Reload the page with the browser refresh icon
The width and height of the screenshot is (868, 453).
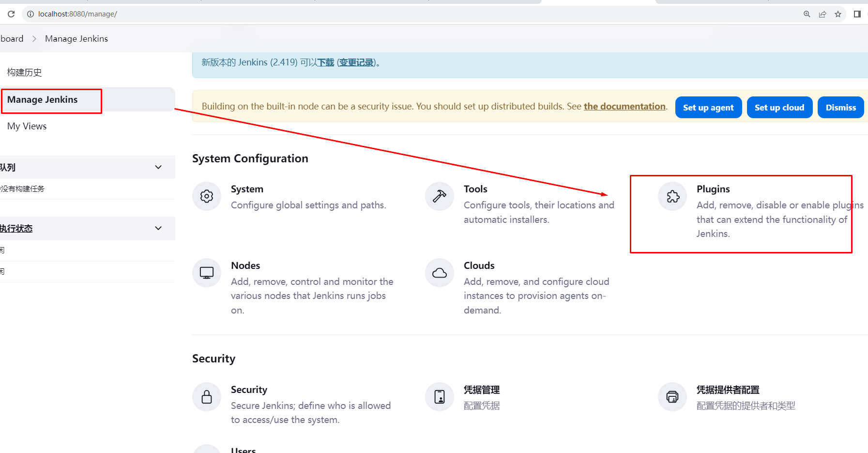click(x=11, y=14)
